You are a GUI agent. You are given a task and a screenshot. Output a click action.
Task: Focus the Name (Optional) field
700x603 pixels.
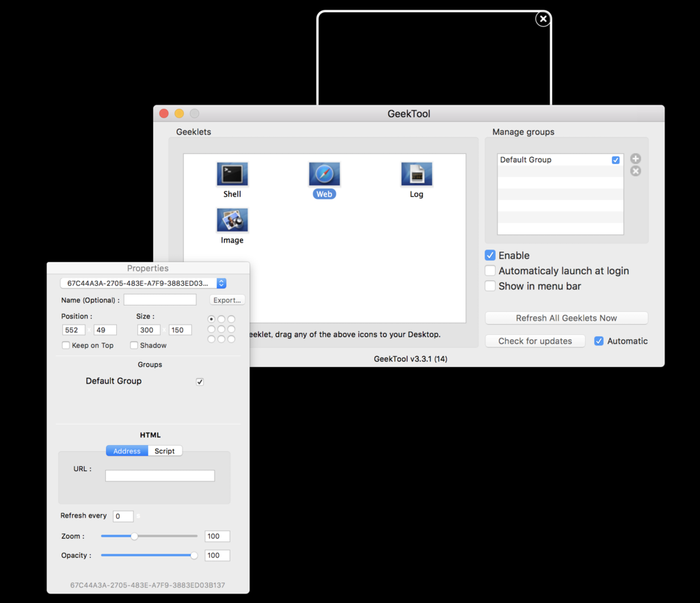tap(160, 300)
